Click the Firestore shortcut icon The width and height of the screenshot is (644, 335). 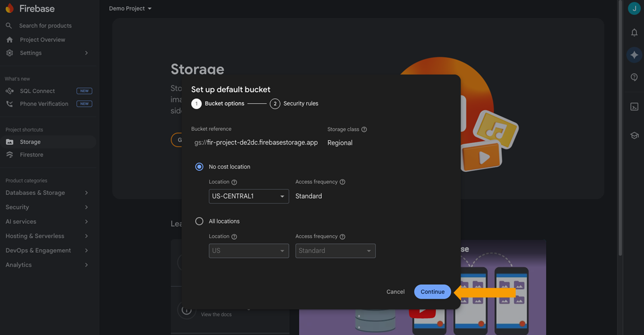click(x=10, y=155)
